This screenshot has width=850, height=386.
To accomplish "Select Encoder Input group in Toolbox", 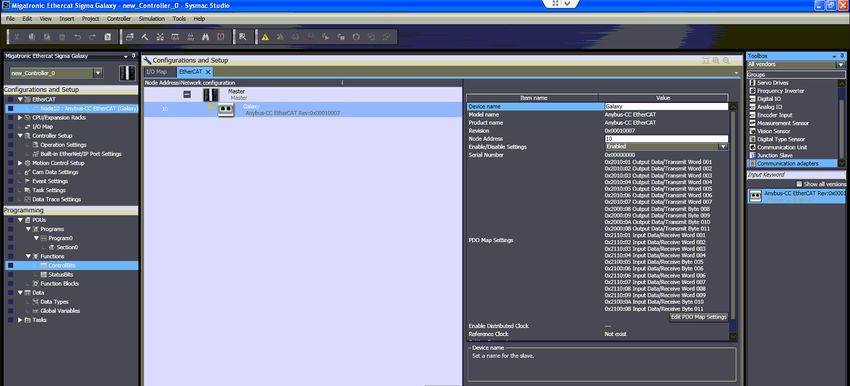I will (774, 115).
